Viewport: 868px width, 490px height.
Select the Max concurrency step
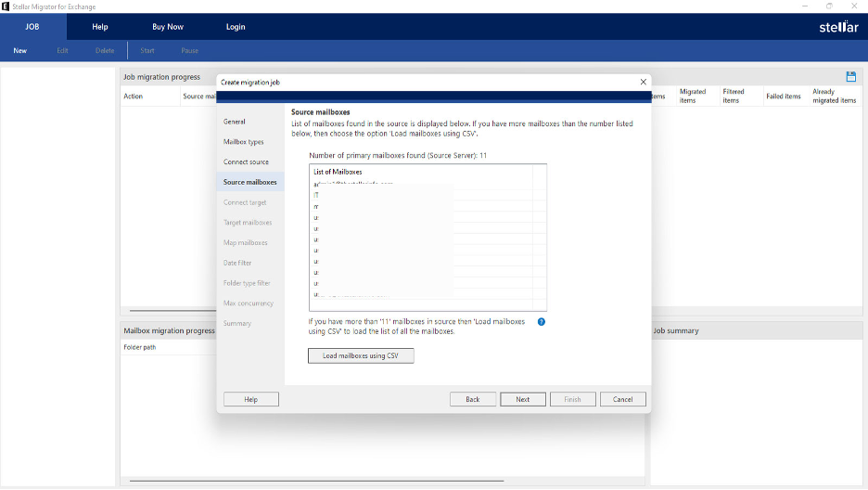click(250, 303)
